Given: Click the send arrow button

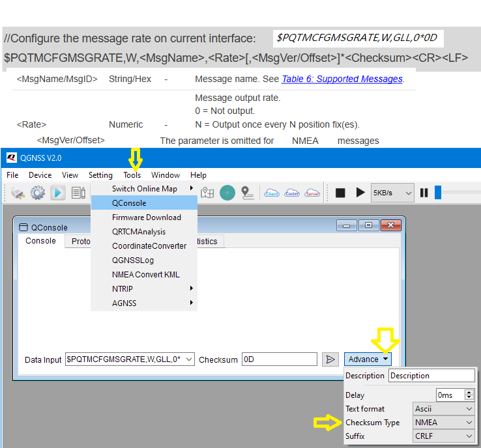Looking at the screenshot, I should pyautogui.click(x=330, y=359).
